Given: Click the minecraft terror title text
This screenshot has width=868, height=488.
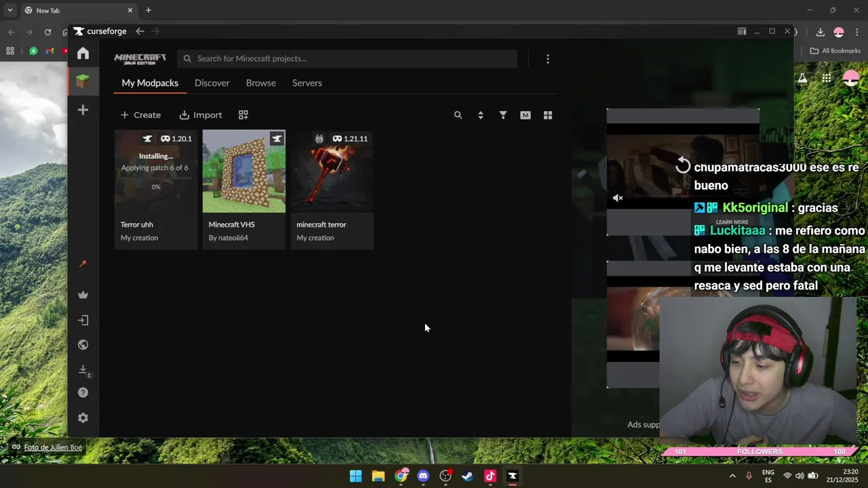Looking at the screenshot, I should pos(321,224).
